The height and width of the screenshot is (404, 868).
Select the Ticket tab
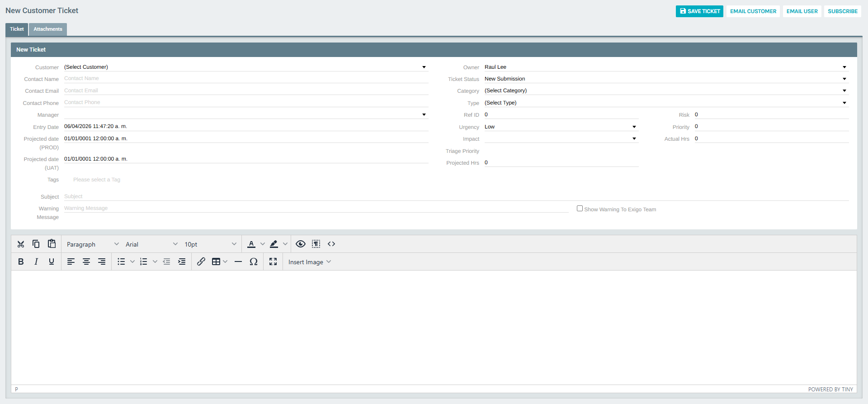coord(17,29)
